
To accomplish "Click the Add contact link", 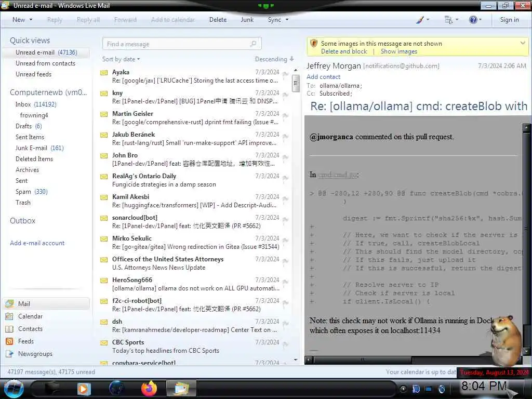I will tap(323, 77).
